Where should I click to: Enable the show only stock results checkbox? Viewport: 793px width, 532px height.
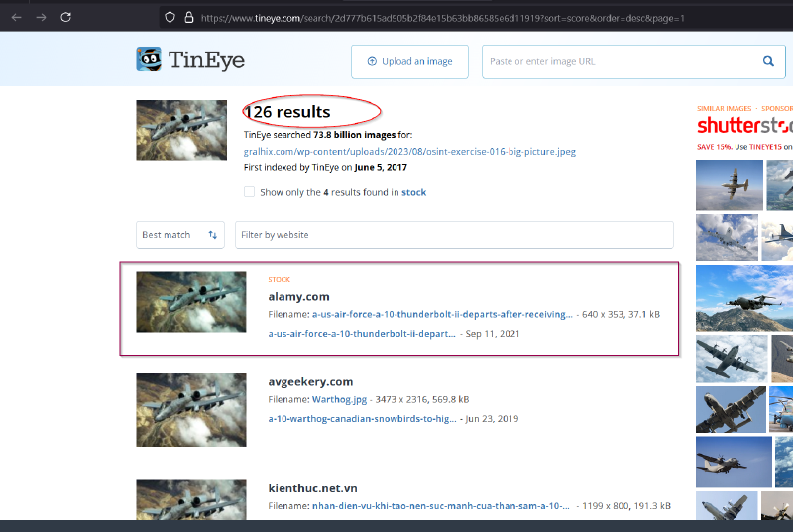tap(249, 192)
